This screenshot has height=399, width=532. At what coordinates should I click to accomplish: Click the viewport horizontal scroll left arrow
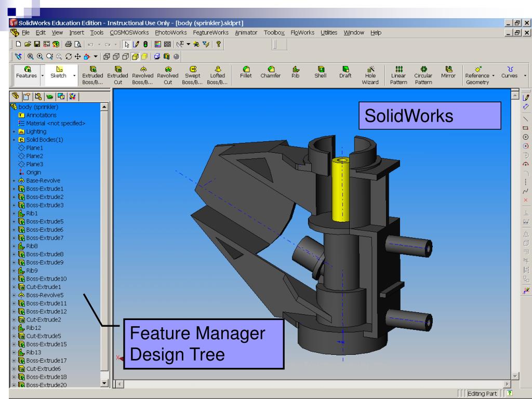pos(119,384)
